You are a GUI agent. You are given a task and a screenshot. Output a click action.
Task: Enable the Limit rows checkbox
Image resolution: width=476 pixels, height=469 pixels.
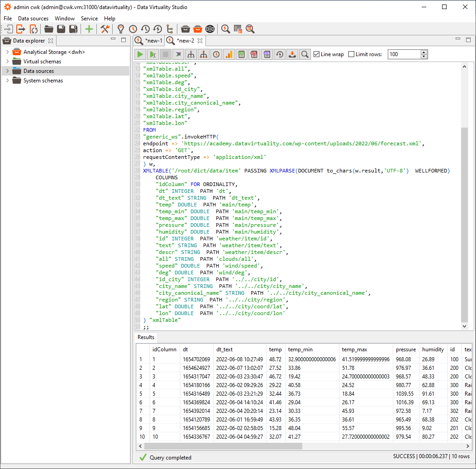pos(352,54)
